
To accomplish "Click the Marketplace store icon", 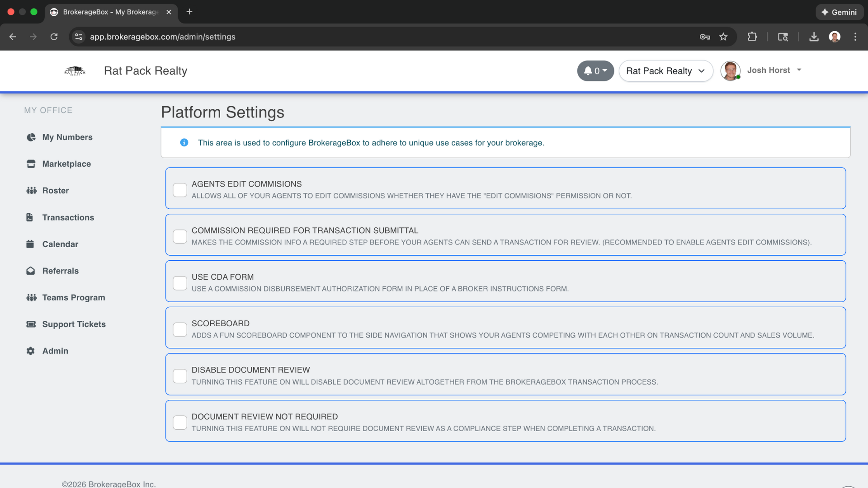I will (31, 164).
